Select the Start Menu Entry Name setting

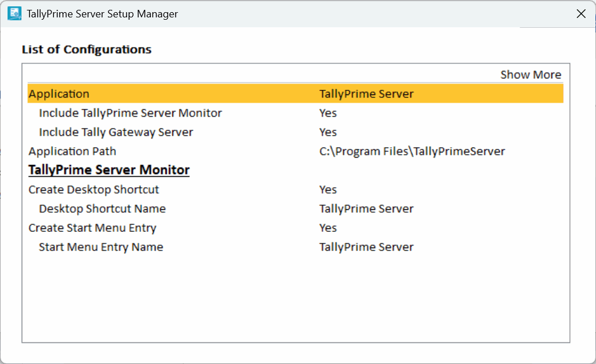click(x=101, y=247)
